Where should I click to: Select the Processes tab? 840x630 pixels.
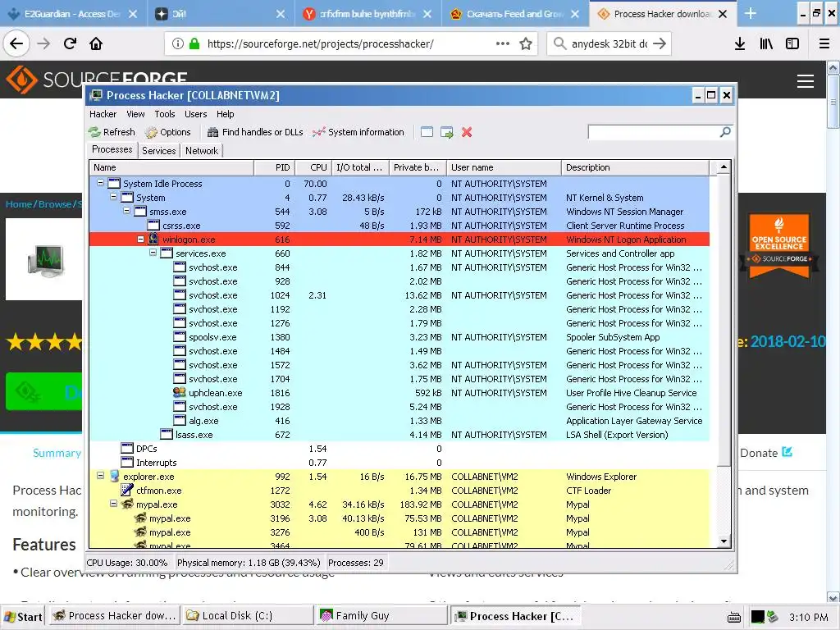click(112, 149)
